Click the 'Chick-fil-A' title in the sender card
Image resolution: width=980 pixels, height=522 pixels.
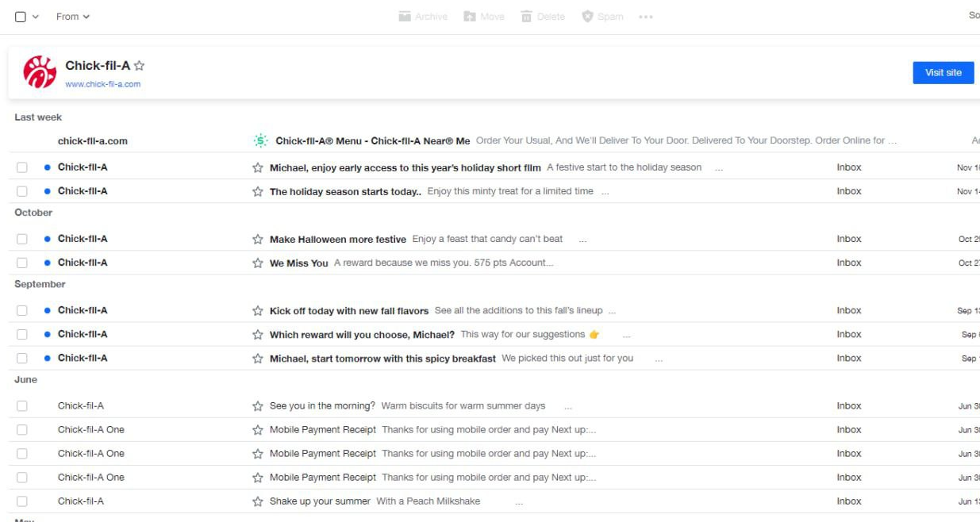(98, 66)
